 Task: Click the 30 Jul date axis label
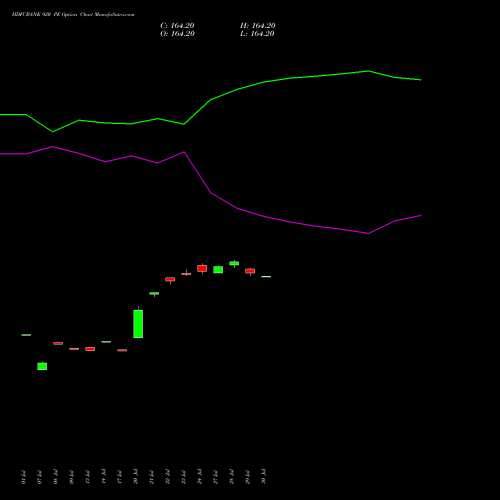(263, 477)
